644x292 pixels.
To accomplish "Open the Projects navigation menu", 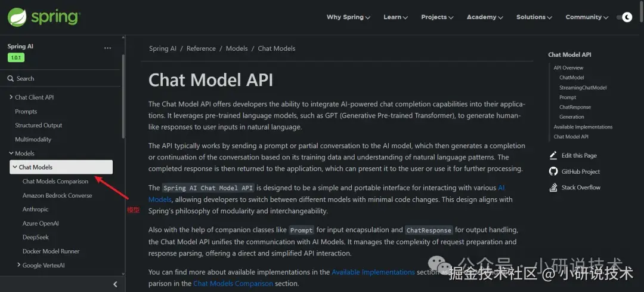I will click(437, 17).
